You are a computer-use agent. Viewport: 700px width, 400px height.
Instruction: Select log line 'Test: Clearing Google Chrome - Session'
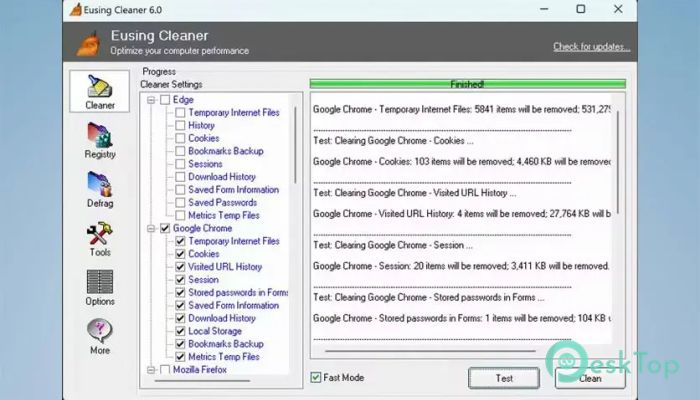point(392,245)
